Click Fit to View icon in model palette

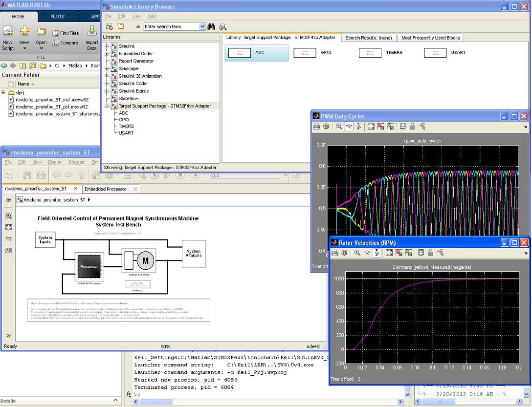coord(8,227)
